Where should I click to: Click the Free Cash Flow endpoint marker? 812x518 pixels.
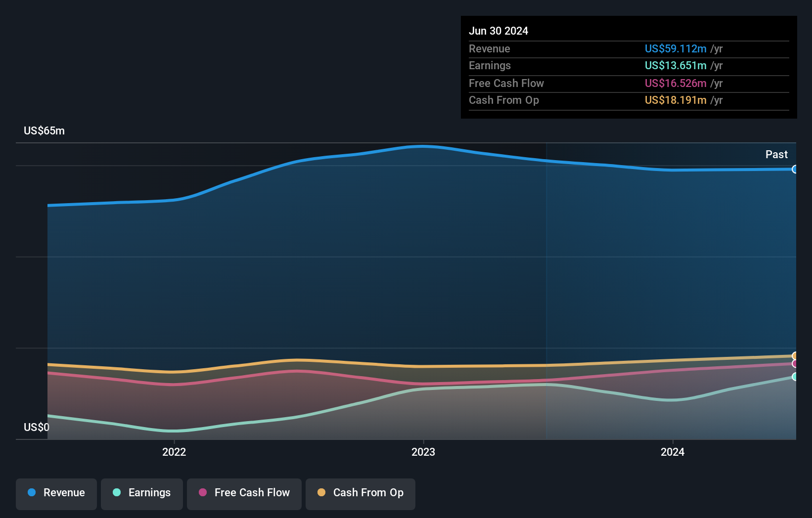point(795,364)
